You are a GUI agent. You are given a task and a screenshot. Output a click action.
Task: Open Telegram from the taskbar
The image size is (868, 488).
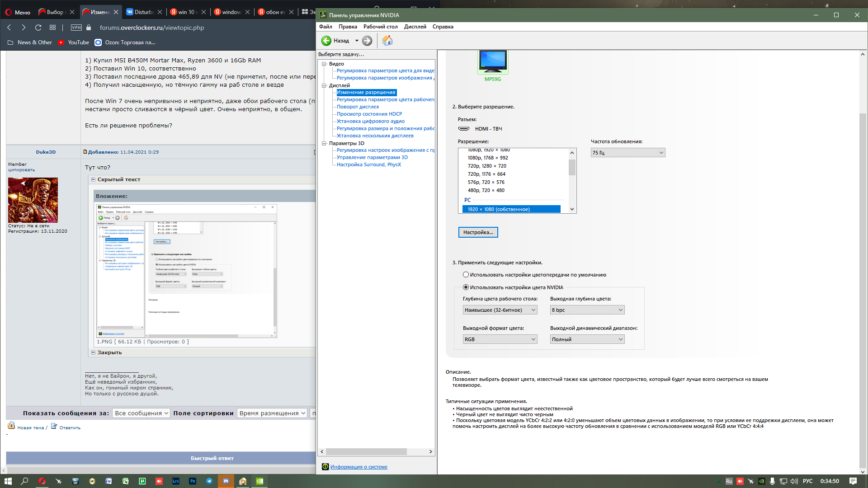209,481
